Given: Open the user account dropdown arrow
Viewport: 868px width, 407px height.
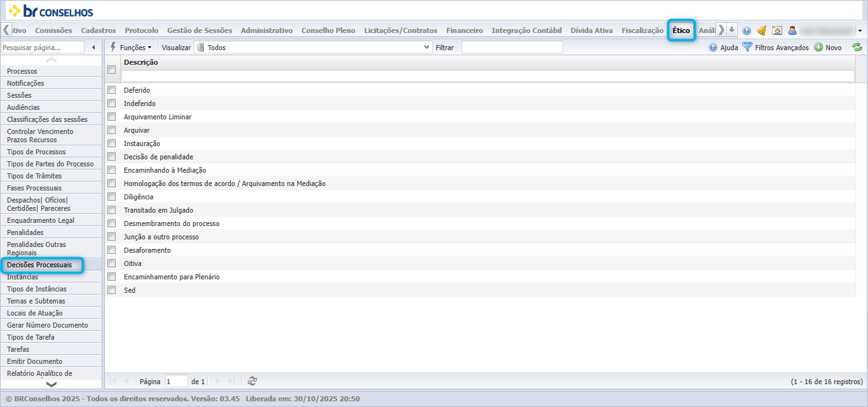Looking at the screenshot, I should [860, 30].
